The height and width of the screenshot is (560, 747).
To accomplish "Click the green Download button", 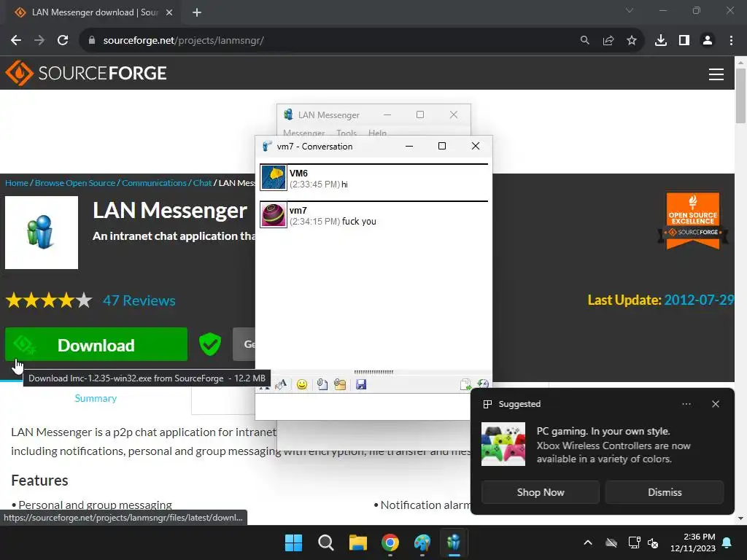I will [x=96, y=345].
